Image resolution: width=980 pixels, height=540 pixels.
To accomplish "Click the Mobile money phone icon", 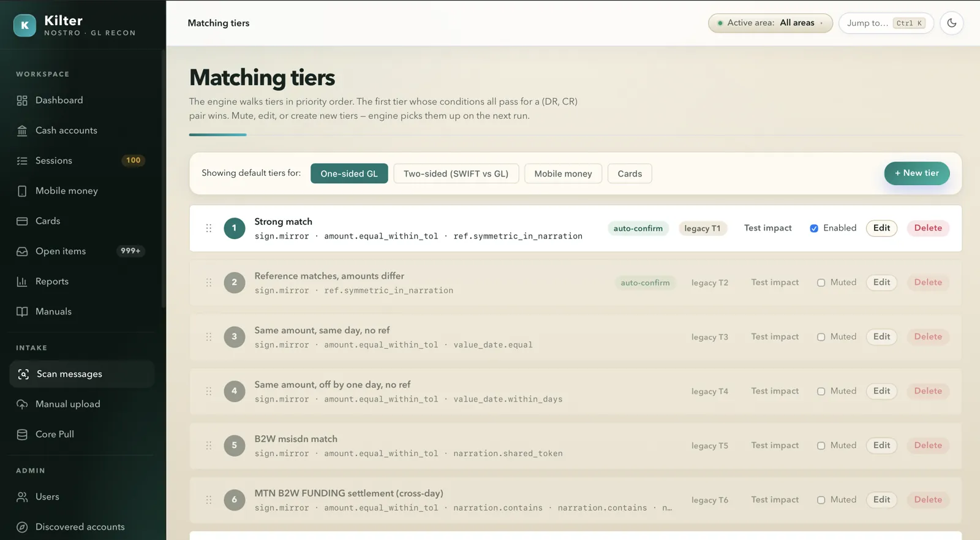I will point(22,191).
